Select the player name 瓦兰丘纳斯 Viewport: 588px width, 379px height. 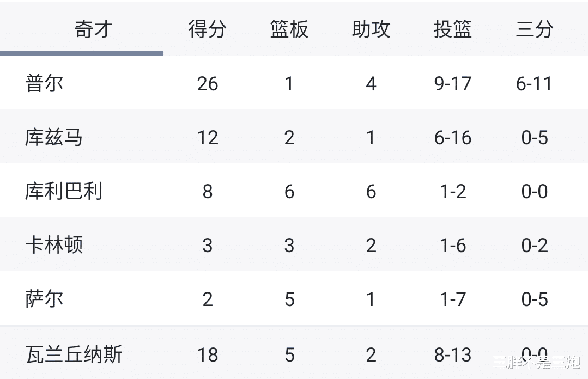pos(74,354)
